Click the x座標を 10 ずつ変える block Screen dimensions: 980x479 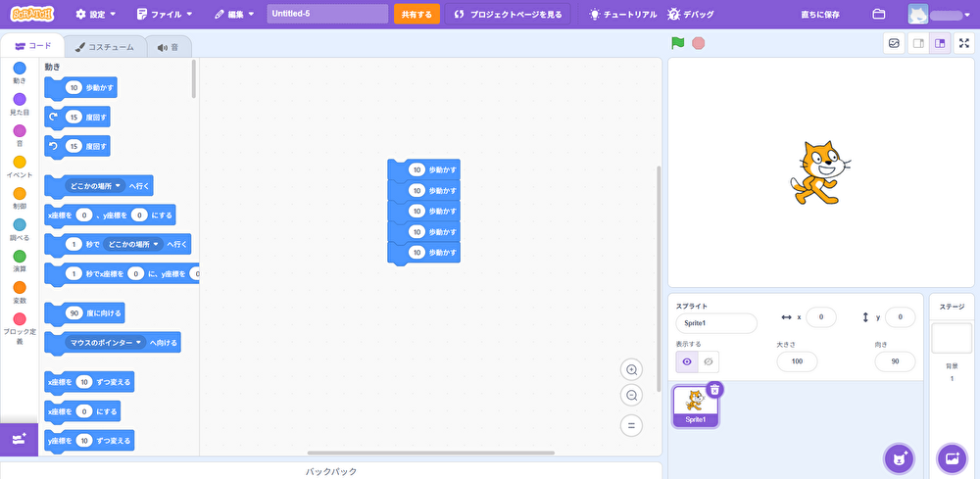click(x=89, y=382)
